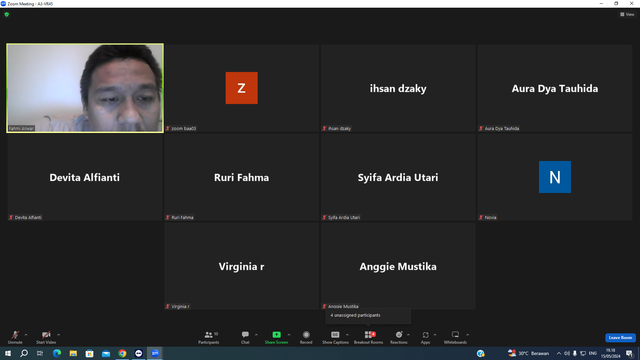The image size is (640, 360).
Task: Open TeamViewer from the taskbar
Action: tap(138, 353)
